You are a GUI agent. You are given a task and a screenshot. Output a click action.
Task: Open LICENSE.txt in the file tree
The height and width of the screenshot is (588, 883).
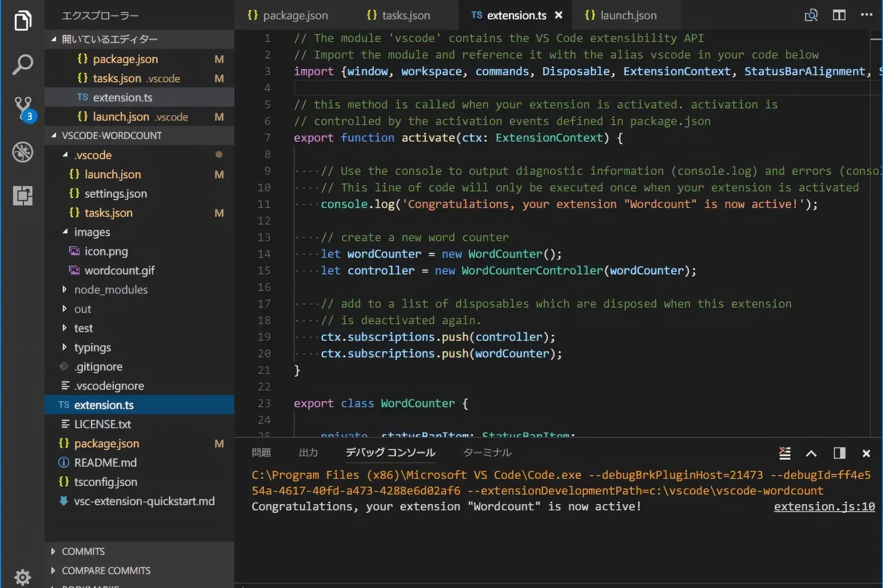click(139, 424)
